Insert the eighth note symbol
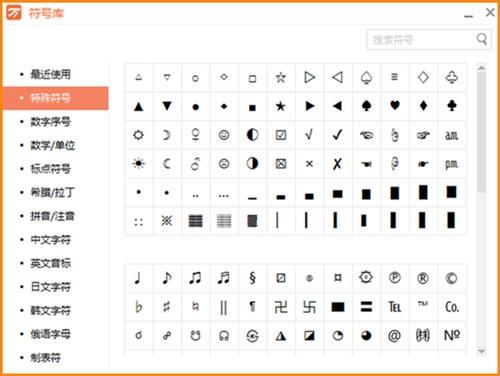Image resolution: width=500 pixels, height=376 pixels. point(167,278)
